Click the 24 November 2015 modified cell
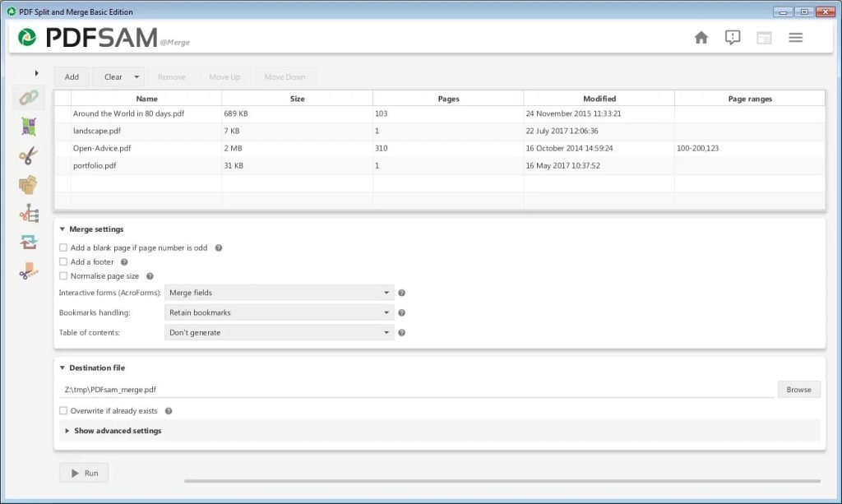This screenshot has width=842, height=504. point(599,113)
